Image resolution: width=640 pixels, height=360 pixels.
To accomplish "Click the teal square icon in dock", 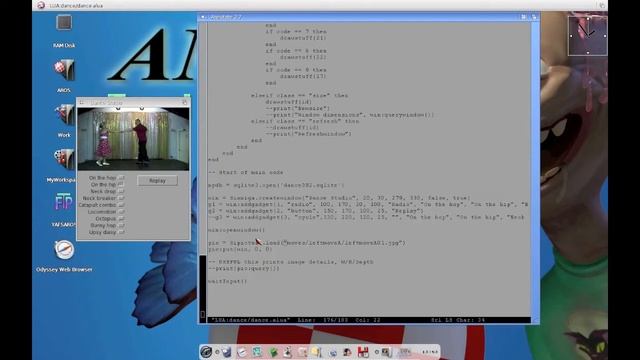I will tap(257, 351).
